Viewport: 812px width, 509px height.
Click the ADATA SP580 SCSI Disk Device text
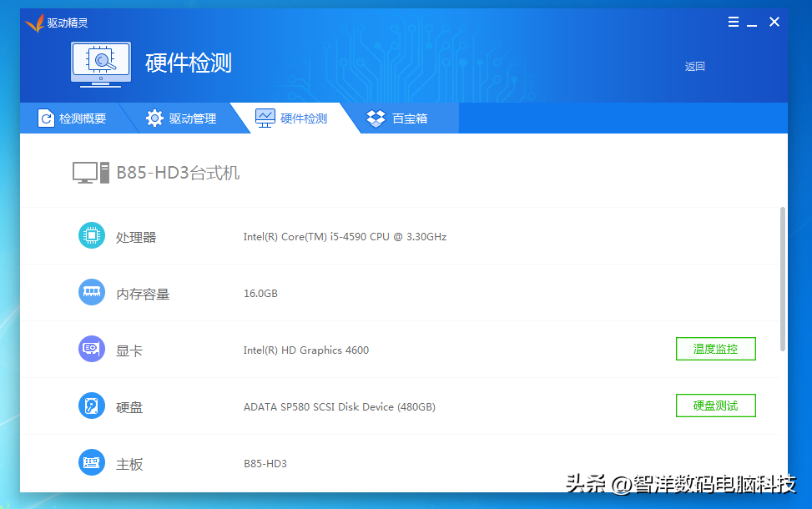(x=339, y=407)
